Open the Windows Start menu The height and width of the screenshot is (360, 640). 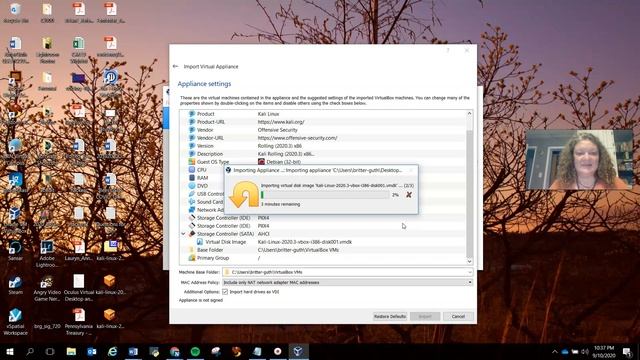tap(10, 351)
